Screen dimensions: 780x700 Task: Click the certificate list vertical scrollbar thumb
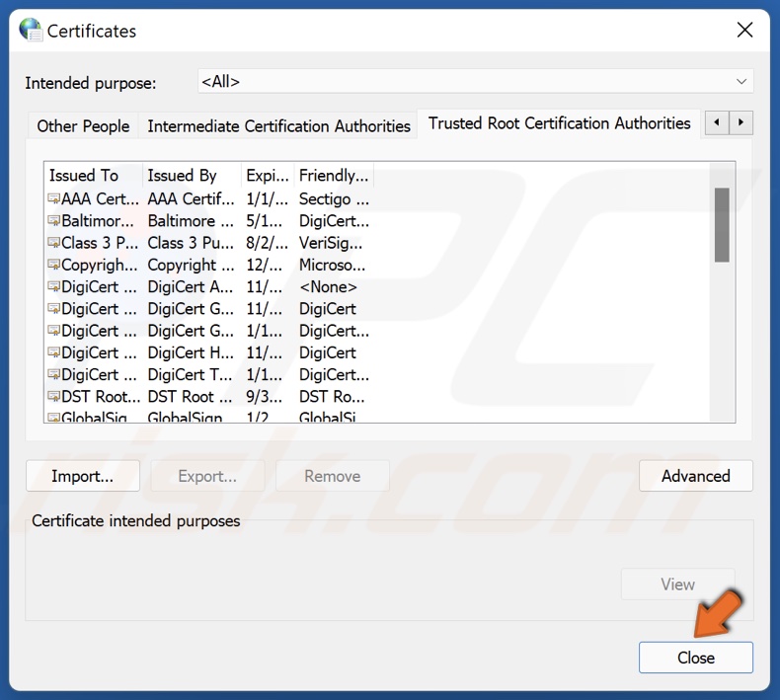(x=722, y=225)
